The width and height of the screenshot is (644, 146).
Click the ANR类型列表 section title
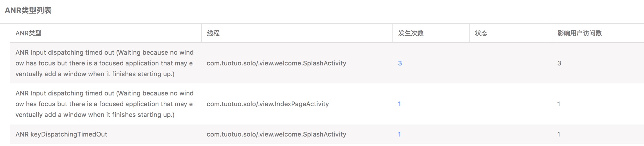coord(28,10)
